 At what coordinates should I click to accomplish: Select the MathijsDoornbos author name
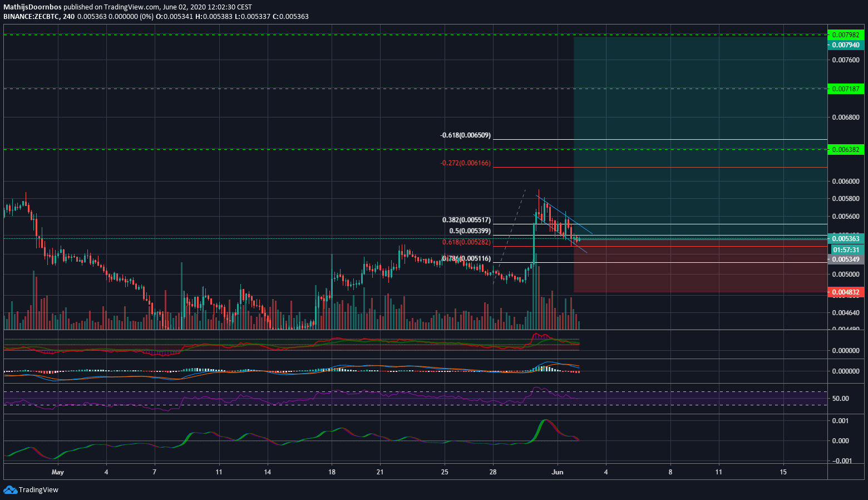click(x=32, y=7)
